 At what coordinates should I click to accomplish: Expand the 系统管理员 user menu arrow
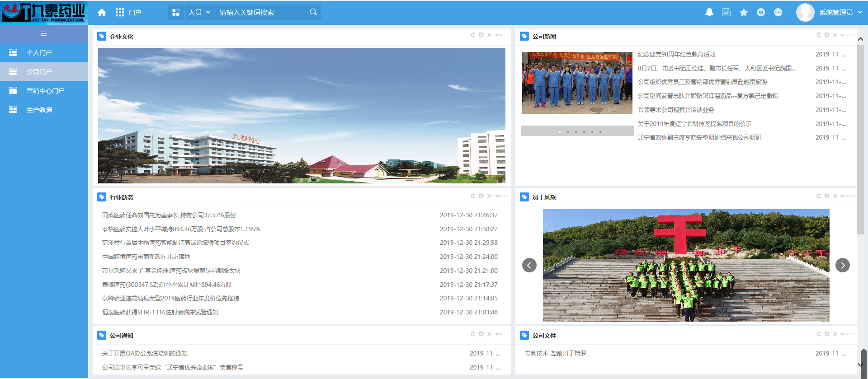pos(860,13)
